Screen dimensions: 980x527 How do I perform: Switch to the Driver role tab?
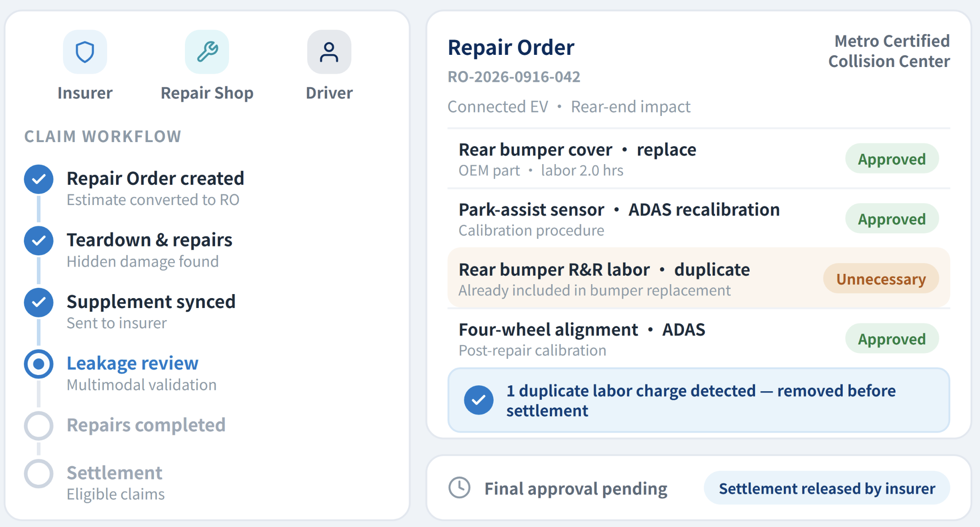(329, 66)
